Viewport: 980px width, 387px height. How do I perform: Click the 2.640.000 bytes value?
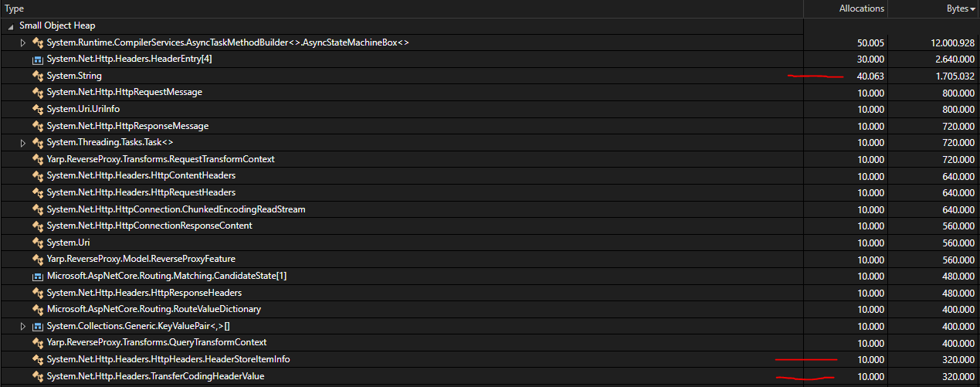pyautogui.click(x=955, y=59)
